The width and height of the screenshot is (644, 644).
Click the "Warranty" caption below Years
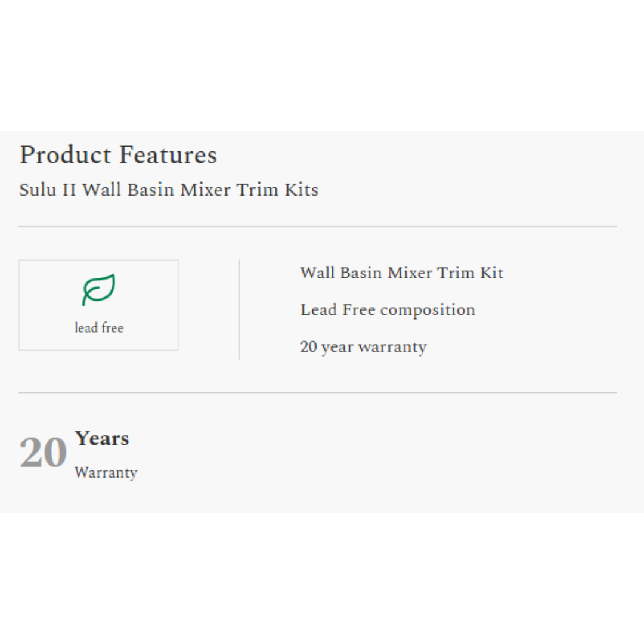pyautogui.click(x=106, y=473)
